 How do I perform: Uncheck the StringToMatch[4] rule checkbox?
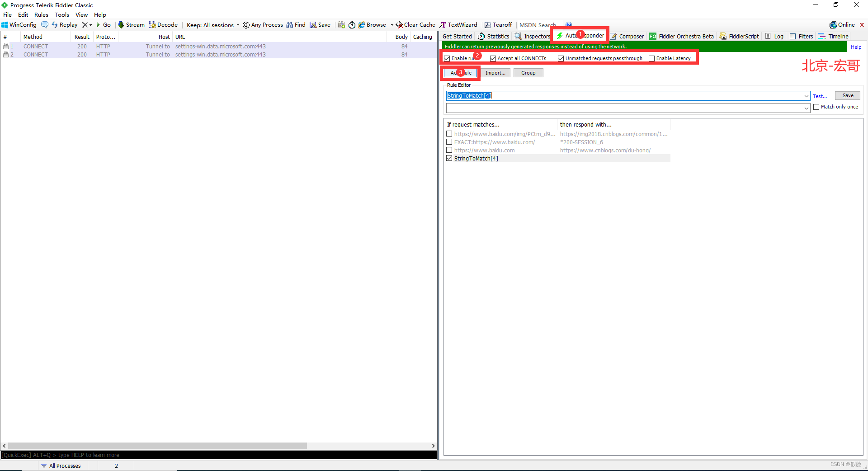coord(449,158)
